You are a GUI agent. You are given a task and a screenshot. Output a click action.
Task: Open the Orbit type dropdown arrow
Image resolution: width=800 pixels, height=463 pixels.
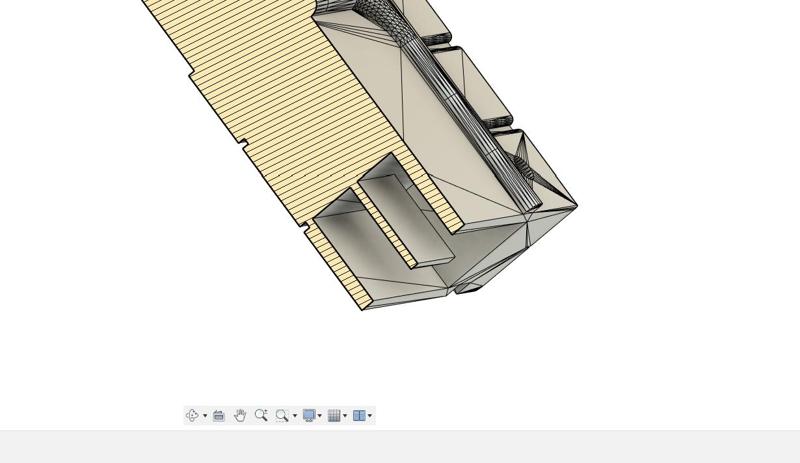coord(205,416)
